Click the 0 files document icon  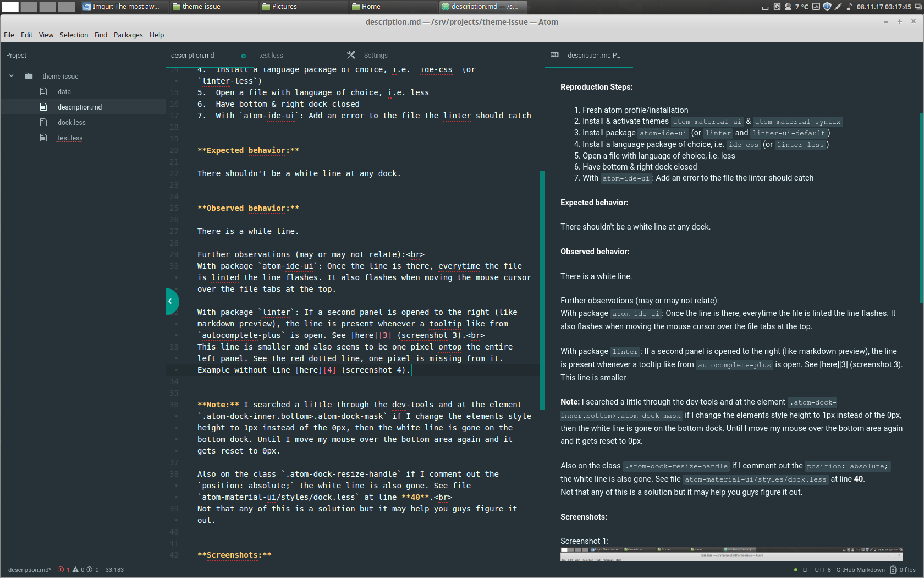click(x=893, y=570)
